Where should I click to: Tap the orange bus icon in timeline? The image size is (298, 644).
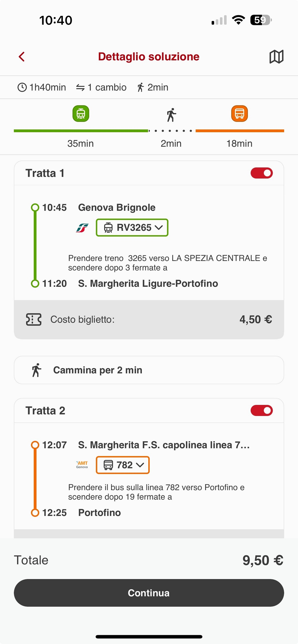point(239,114)
